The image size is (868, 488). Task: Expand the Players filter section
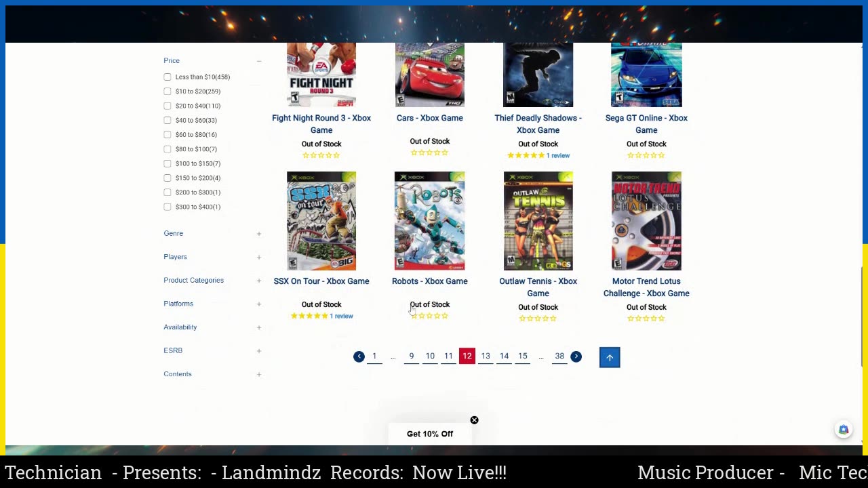point(258,257)
